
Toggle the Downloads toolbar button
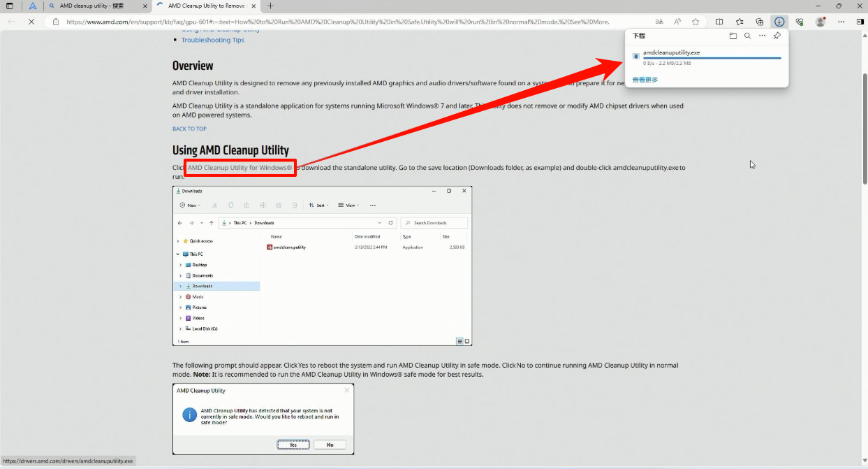point(779,22)
